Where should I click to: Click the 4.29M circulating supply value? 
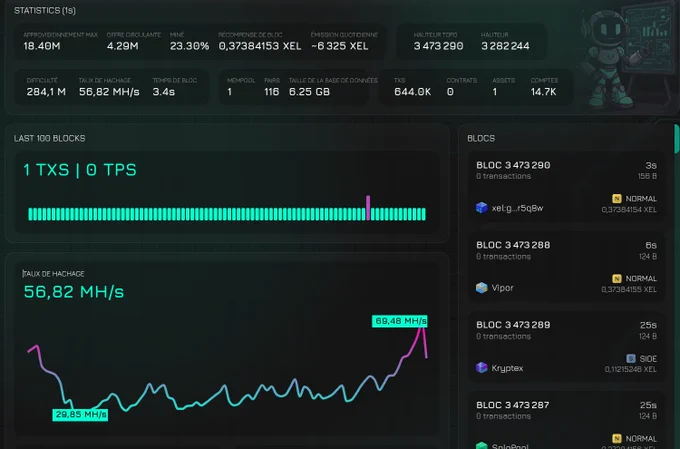point(123,46)
